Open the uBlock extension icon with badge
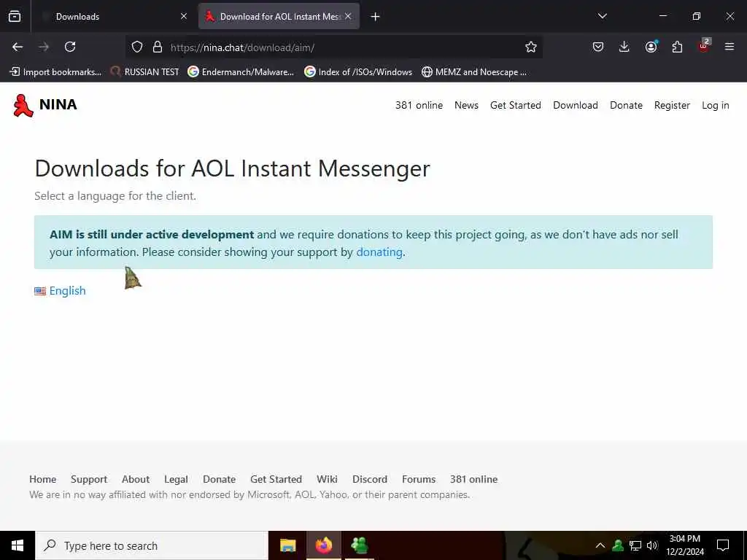747x560 pixels. click(x=704, y=46)
